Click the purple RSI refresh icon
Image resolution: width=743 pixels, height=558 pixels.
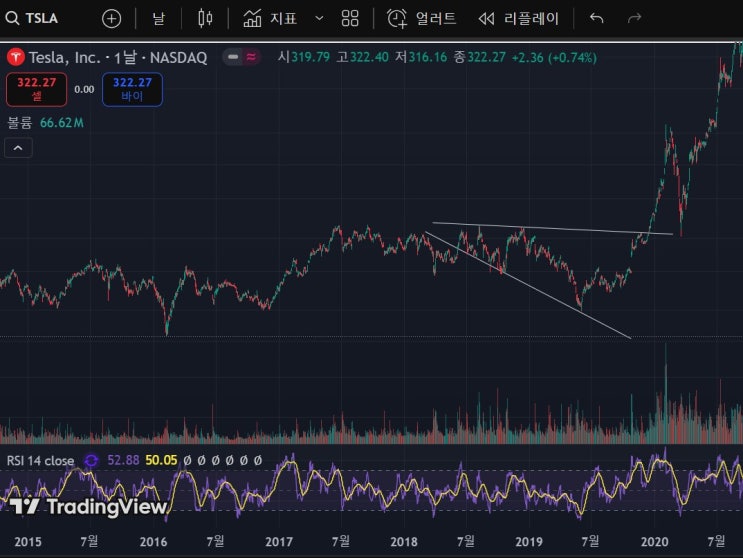click(91, 460)
